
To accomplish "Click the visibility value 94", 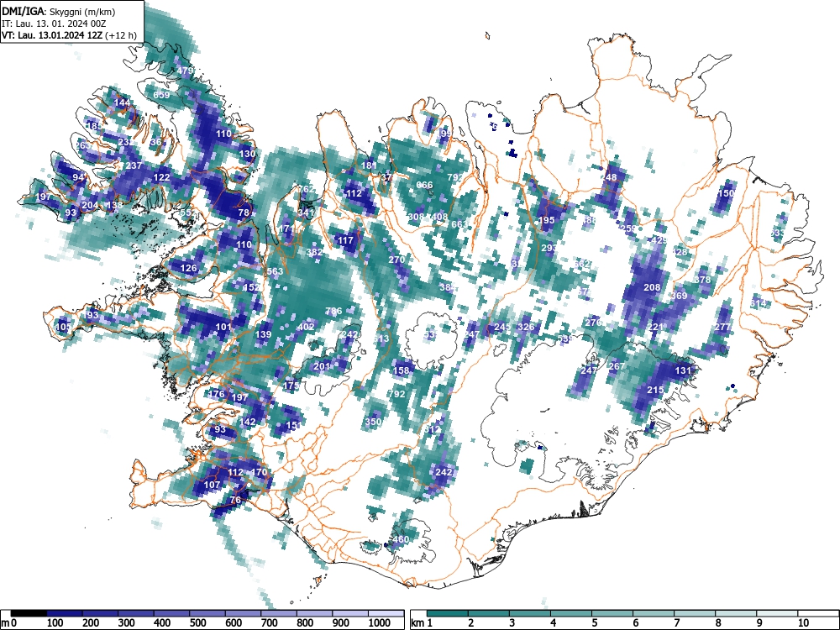I will click(78, 177).
